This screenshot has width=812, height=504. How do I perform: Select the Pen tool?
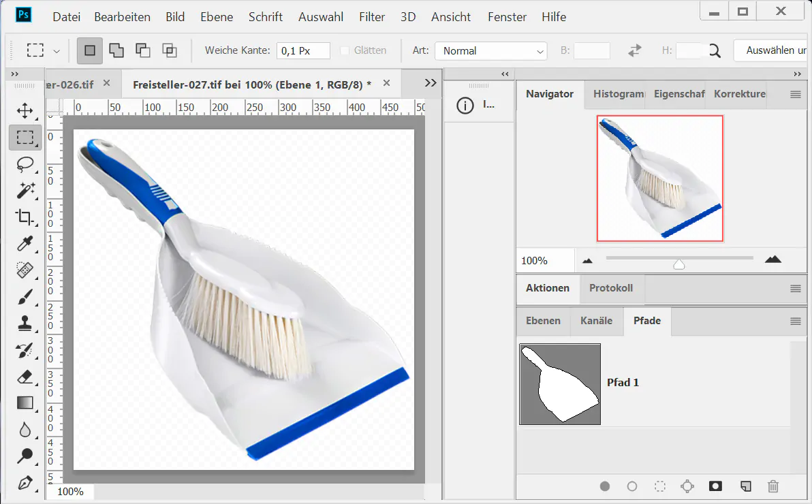click(x=25, y=483)
